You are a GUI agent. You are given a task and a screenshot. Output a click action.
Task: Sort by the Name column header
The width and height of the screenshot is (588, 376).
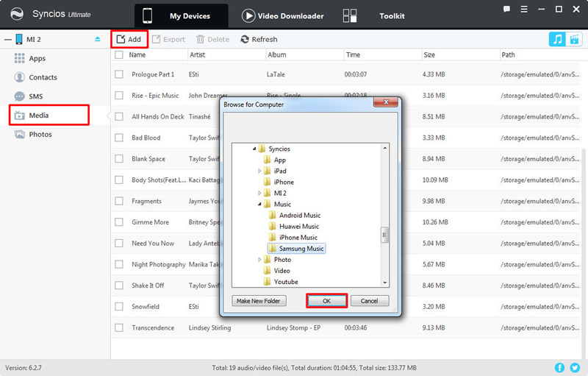coord(137,54)
